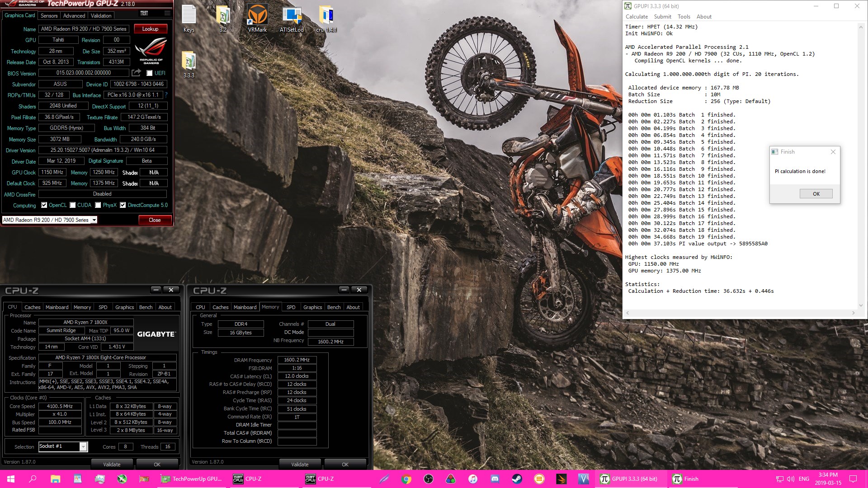This screenshot has width=868, height=488.
Task: Toggle the PhysX checkbox
Action: [98, 205]
